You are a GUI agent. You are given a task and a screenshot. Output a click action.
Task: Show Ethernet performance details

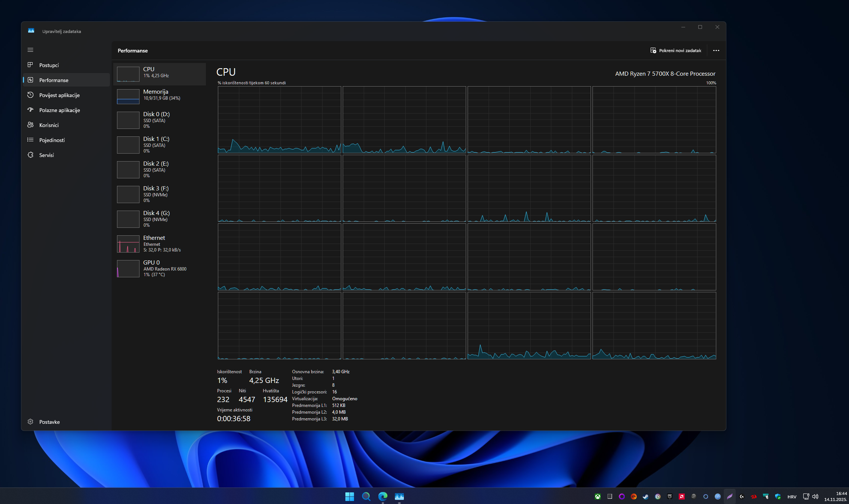point(159,244)
